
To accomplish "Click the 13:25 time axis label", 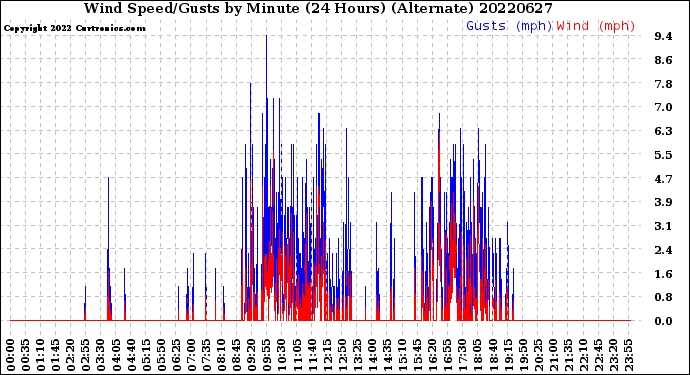I will pyautogui.click(x=357, y=355).
